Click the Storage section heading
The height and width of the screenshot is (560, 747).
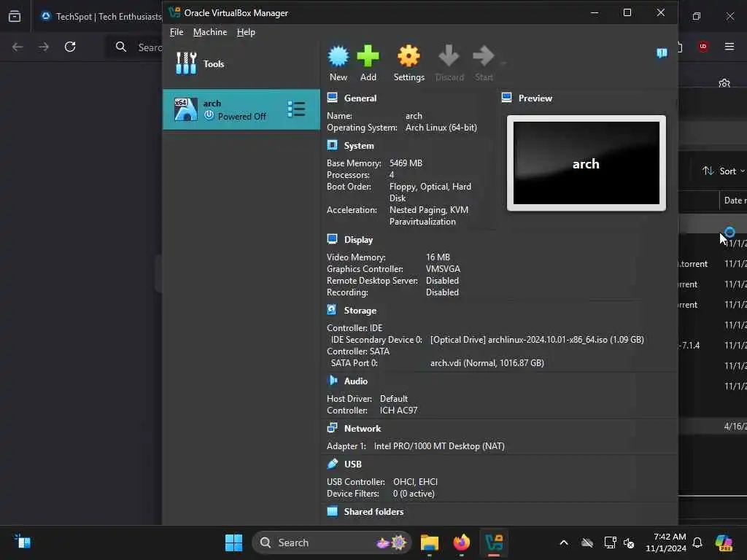360,311
